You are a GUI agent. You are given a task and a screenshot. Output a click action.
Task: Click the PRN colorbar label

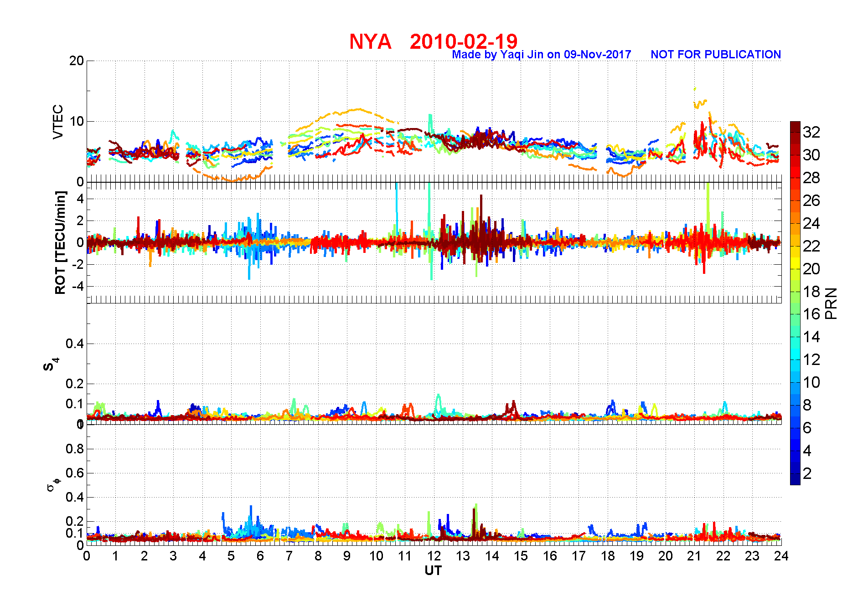(832, 303)
